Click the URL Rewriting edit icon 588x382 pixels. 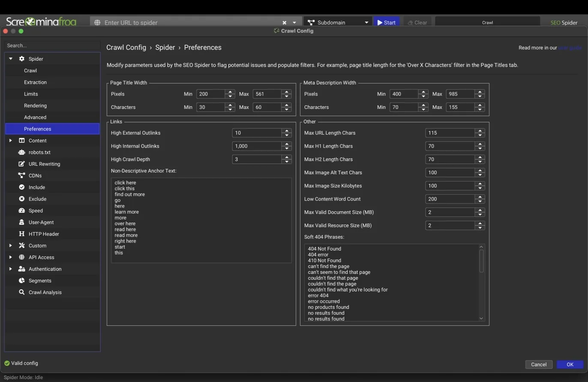click(21, 164)
